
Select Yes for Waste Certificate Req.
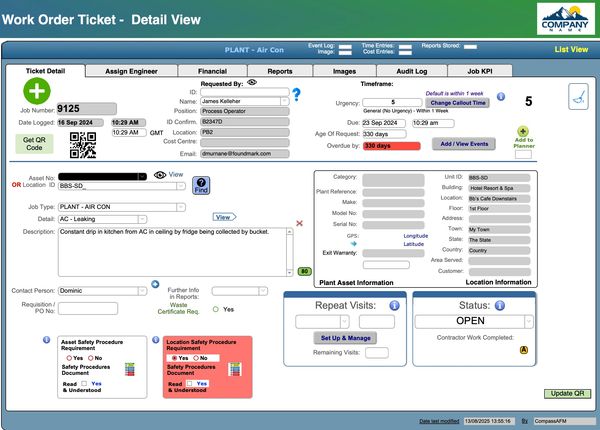tap(215, 309)
